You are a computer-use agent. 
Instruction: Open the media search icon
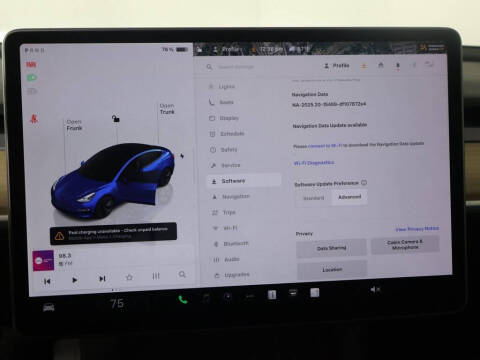point(182,274)
